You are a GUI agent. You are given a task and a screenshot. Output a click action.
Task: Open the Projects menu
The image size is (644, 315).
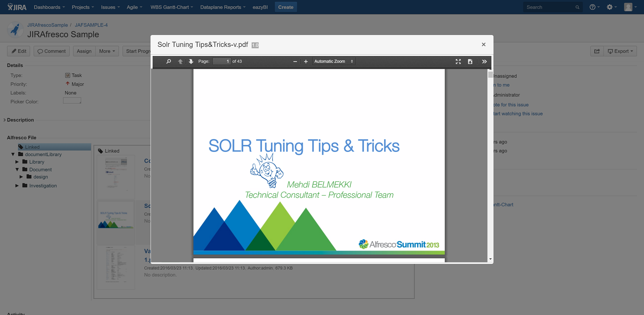click(83, 7)
